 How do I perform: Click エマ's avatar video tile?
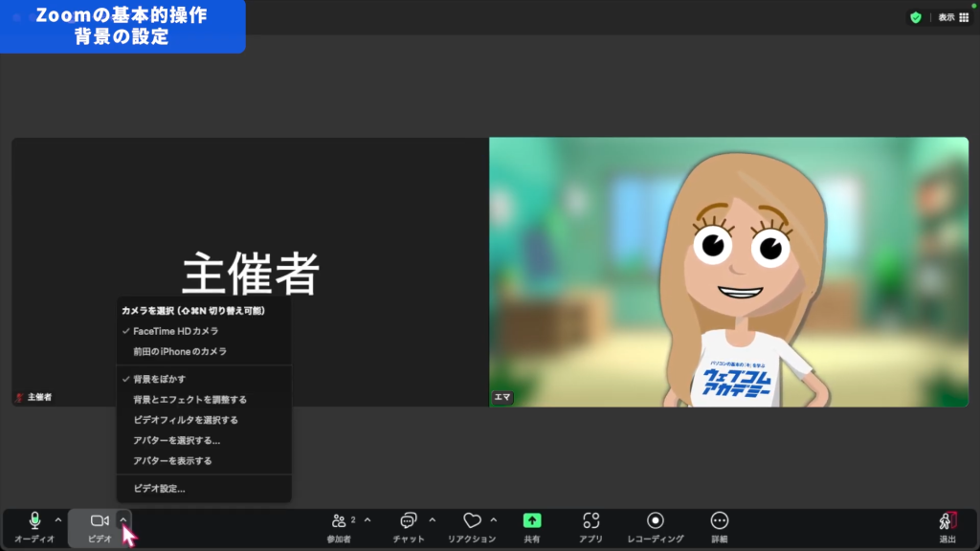[728, 273]
